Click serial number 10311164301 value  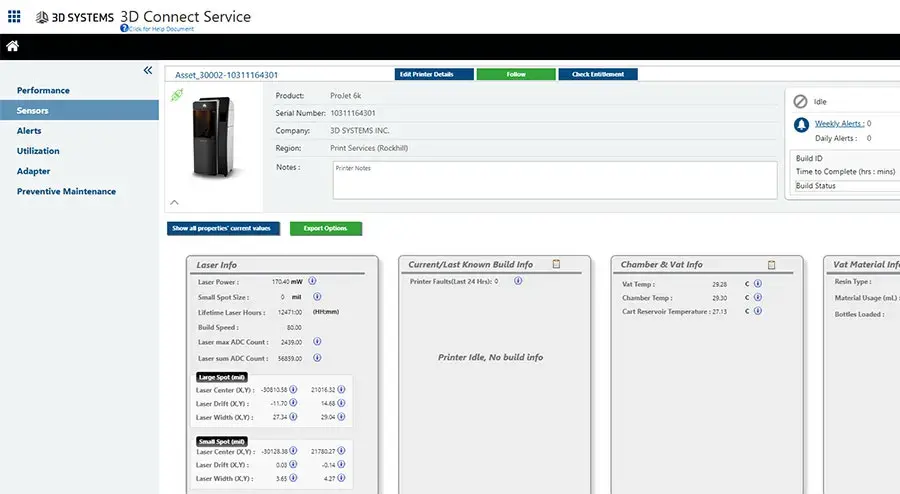click(353, 113)
